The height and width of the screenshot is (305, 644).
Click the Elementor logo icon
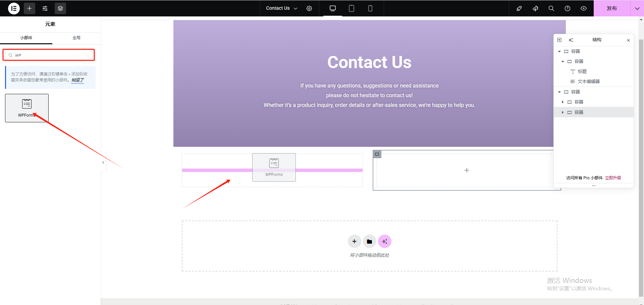click(14, 8)
